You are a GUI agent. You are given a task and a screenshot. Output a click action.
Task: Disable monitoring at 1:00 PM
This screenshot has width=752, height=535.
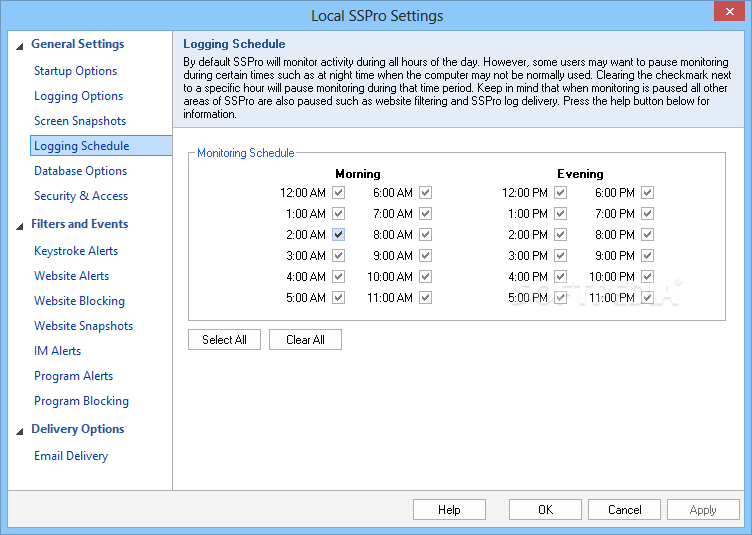[x=561, y=213]
